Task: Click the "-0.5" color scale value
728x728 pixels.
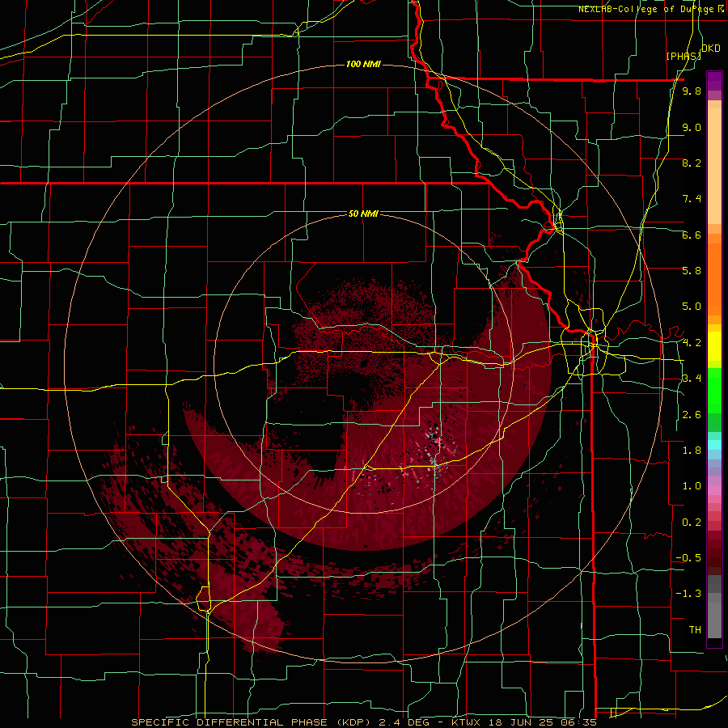Action: pos(688,557)
